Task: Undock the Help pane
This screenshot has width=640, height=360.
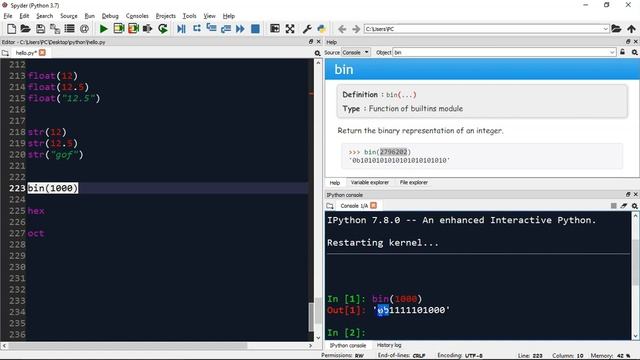Action: coord(628,42)
